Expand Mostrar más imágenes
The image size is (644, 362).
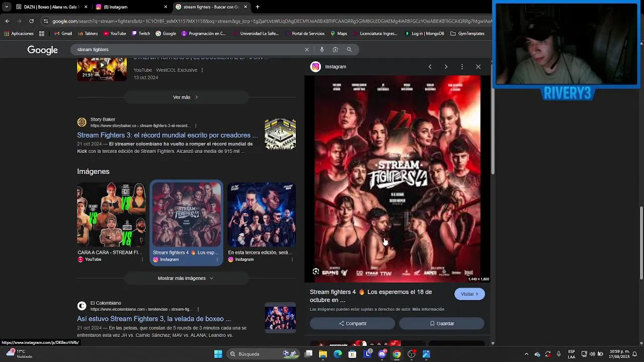(186, 278)
